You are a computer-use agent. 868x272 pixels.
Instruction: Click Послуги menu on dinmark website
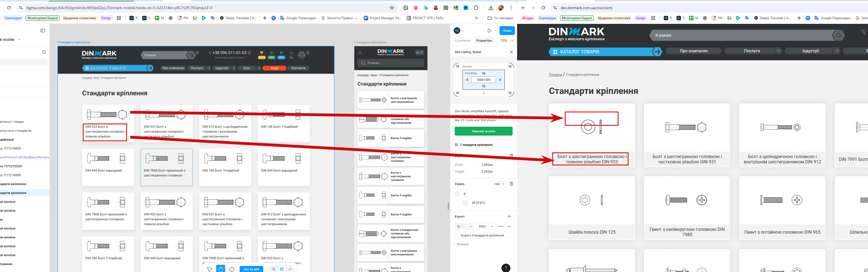click(752, 51)
